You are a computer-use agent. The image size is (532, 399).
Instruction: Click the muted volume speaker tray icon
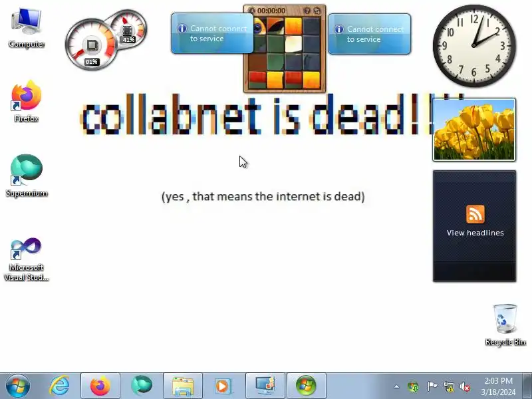[465, 386]
